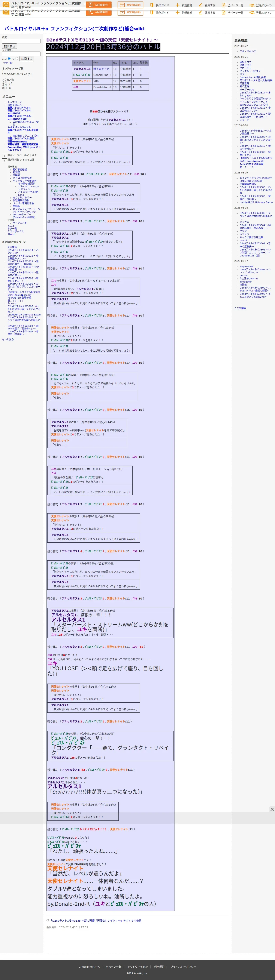Click the orange wiki募集中 button in topmost header
The width and height of the screenshot is (275, 980).
(99, 5)
